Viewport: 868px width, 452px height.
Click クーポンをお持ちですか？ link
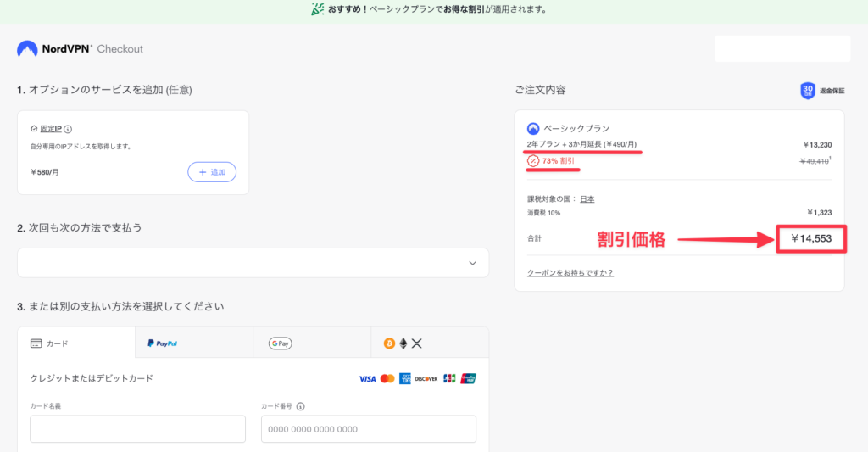point(570,272)
